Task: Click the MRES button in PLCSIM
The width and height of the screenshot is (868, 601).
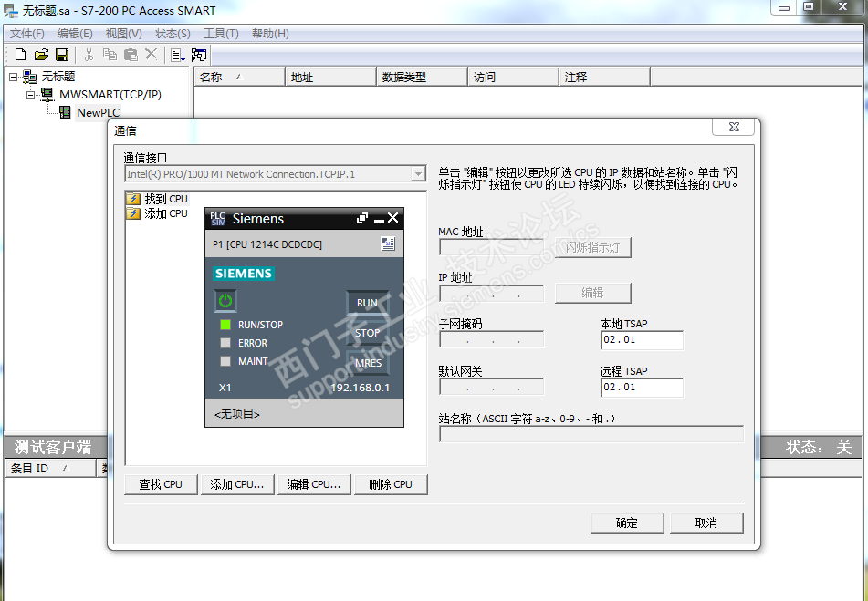Action: [x=368, y=363]
